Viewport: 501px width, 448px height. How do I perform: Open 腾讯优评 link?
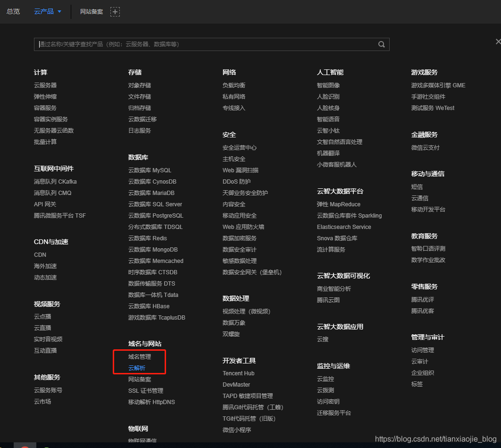pyautogui.click(x=422, y=300)
